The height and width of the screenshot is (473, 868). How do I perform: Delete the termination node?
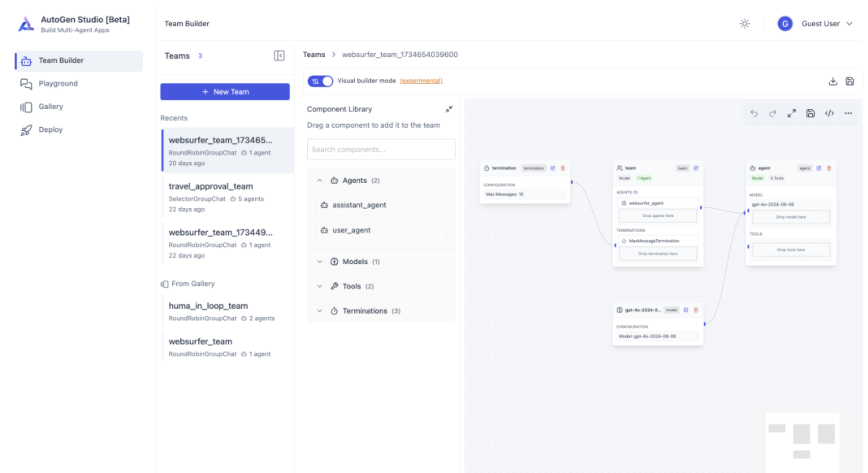coord(563,168)
